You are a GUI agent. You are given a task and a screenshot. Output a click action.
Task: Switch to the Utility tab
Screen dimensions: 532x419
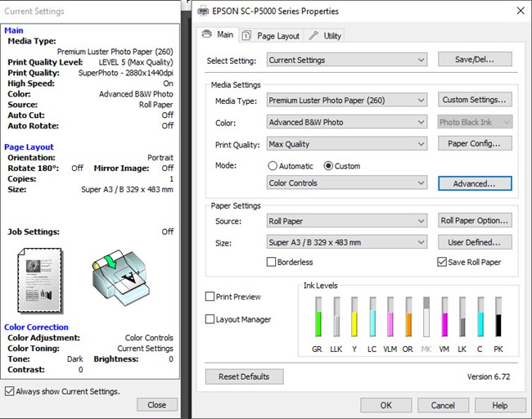coord(325,36)
